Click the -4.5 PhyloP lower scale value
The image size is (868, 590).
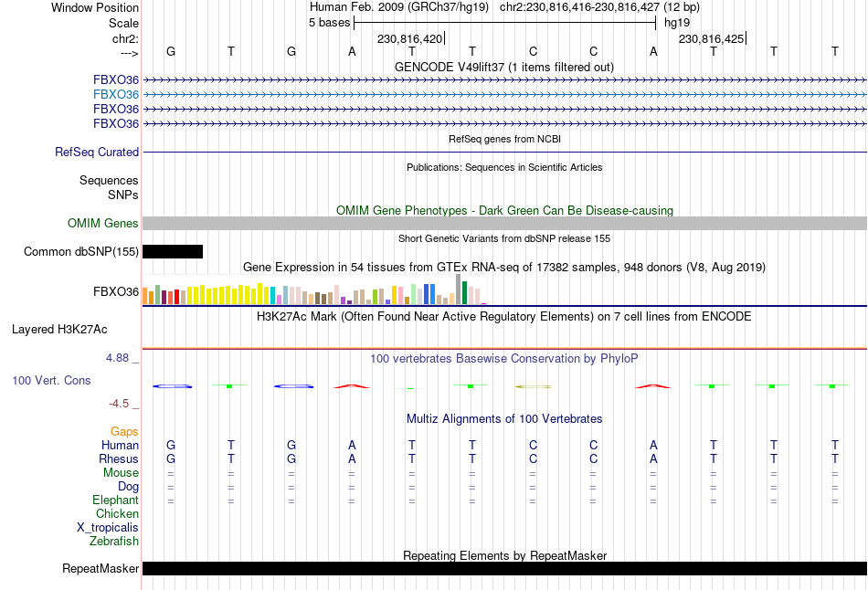tap(119, 404)
